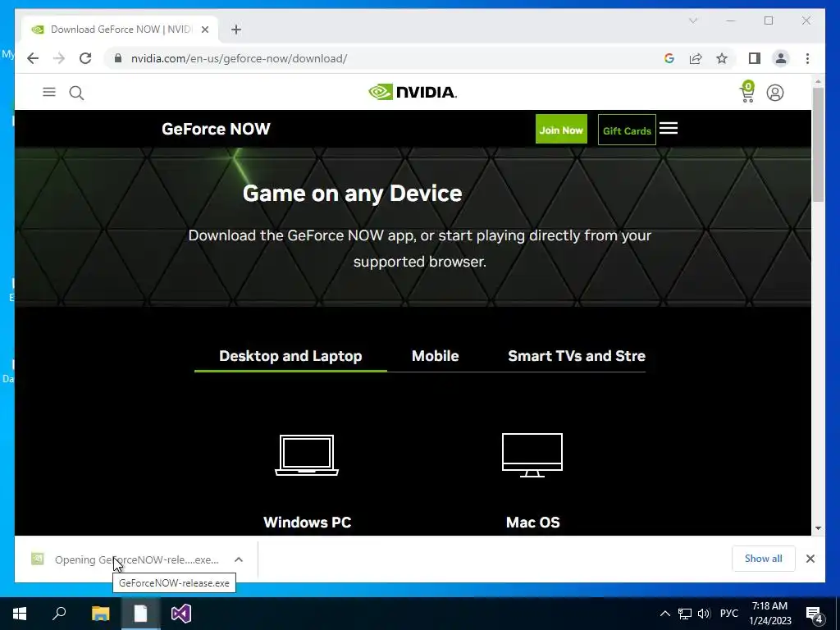Open the downloaded GeForceNOW-release.exe item

tap(126, 559)
